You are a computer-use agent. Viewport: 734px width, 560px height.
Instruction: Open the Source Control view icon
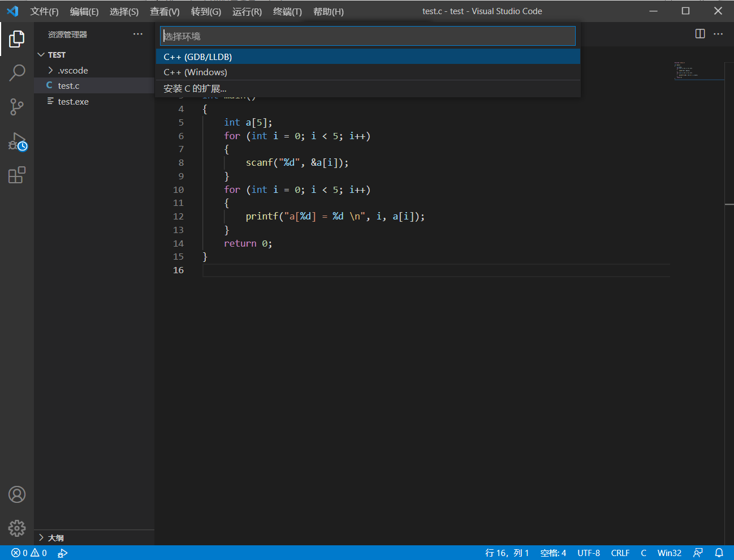(x=17, y=107)
